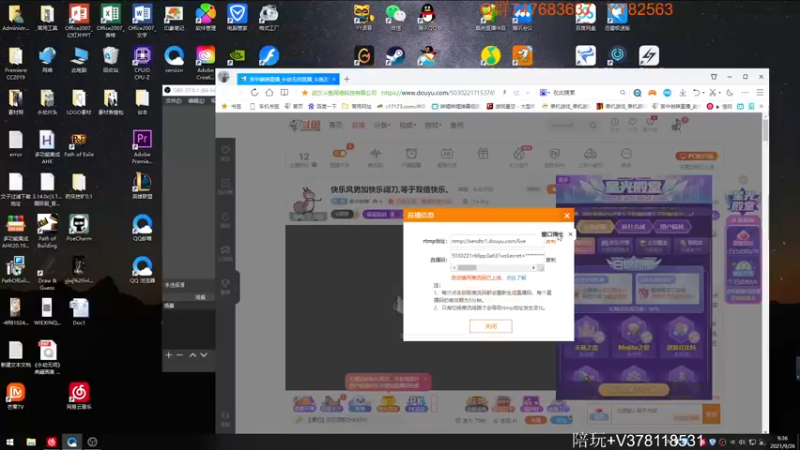Viewport: 800px width, 450px height.
Task: Click the rtmp address input field
Action: (x=496, y=241)
